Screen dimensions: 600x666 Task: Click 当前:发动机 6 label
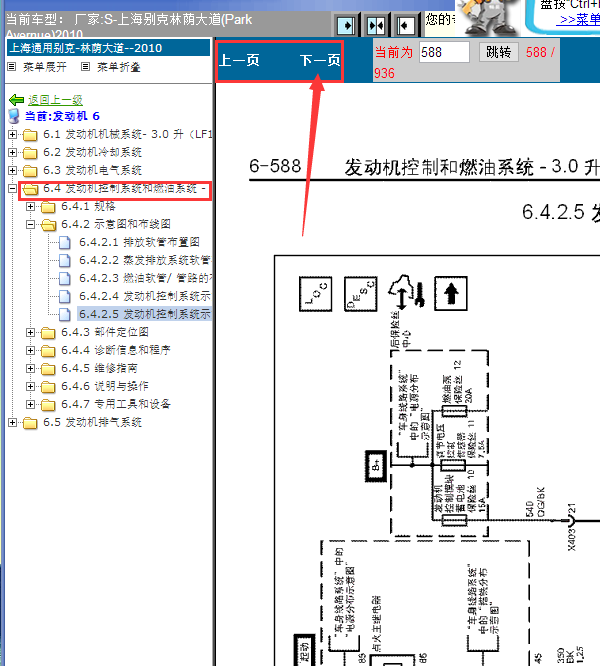click(62, 116)
